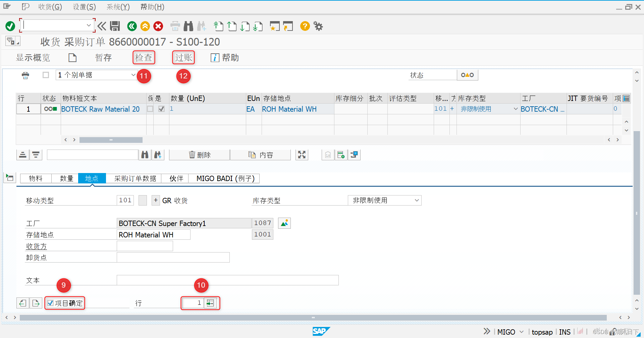Click the printer icon left of 个别单据
The height and width of the screenshot is (338, 644).
tap(25, 75)
